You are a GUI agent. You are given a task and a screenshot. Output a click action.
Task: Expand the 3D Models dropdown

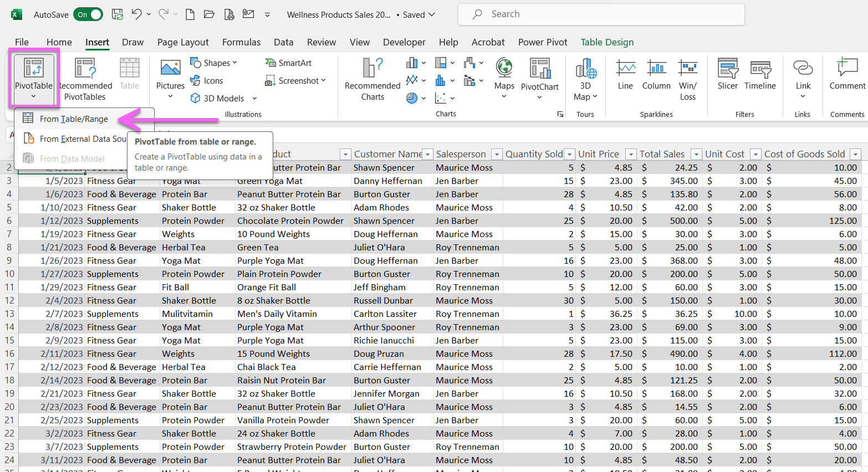click(x=254, y=98)
